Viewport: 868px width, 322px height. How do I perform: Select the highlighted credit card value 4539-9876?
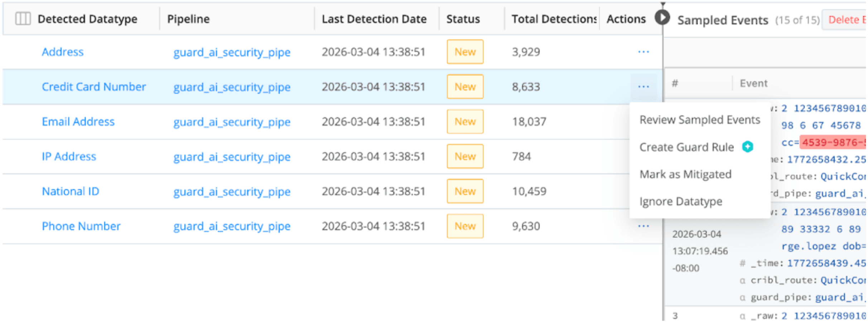pos(834,142)
